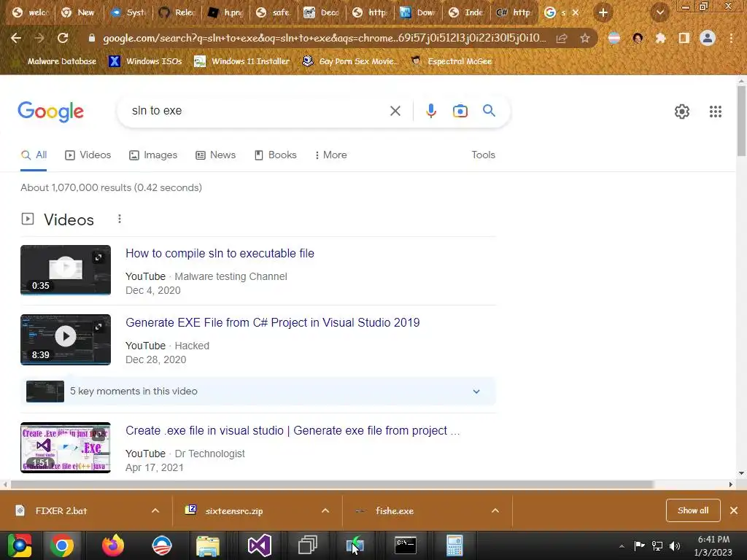The width and height of the screenshot is (747, 560).
Task: Open a new tab with the plus button
Action: coord(603,12)
